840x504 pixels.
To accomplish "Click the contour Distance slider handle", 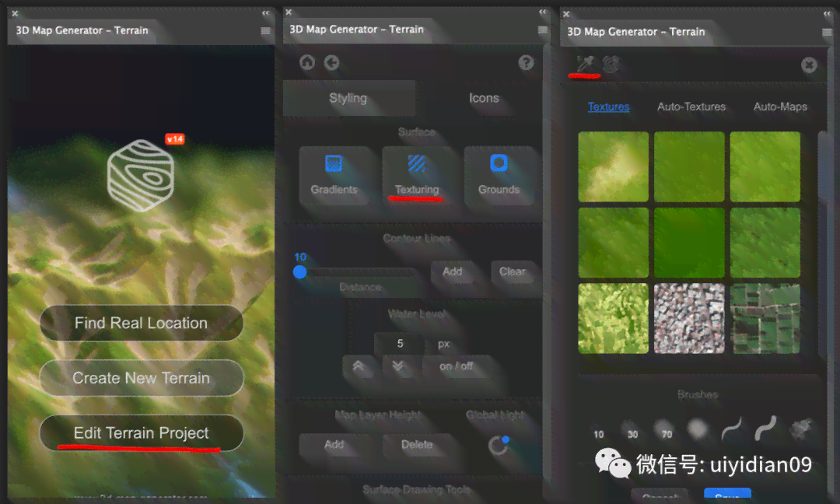I will coord(300,272).
